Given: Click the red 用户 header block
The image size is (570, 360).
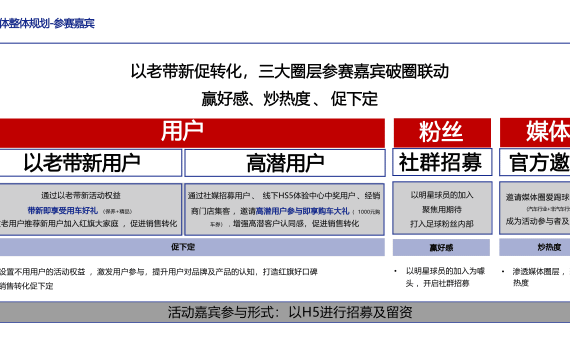Looking at the screenshot, I should (x=192, y=133).
